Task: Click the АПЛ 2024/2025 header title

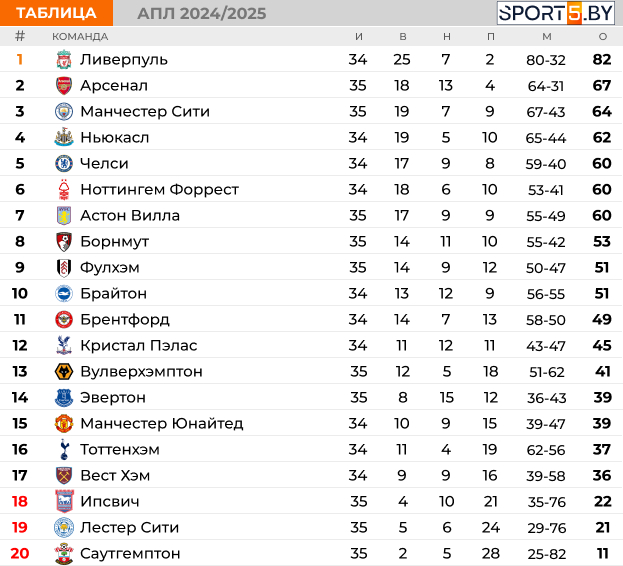Action: pyautogui.click(x=202, y=14)
